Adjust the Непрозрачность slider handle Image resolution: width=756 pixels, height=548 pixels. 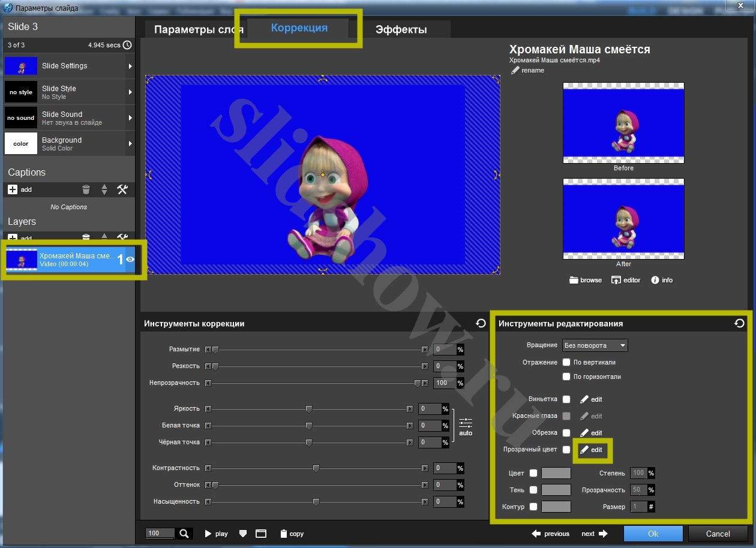click(418, 383)
